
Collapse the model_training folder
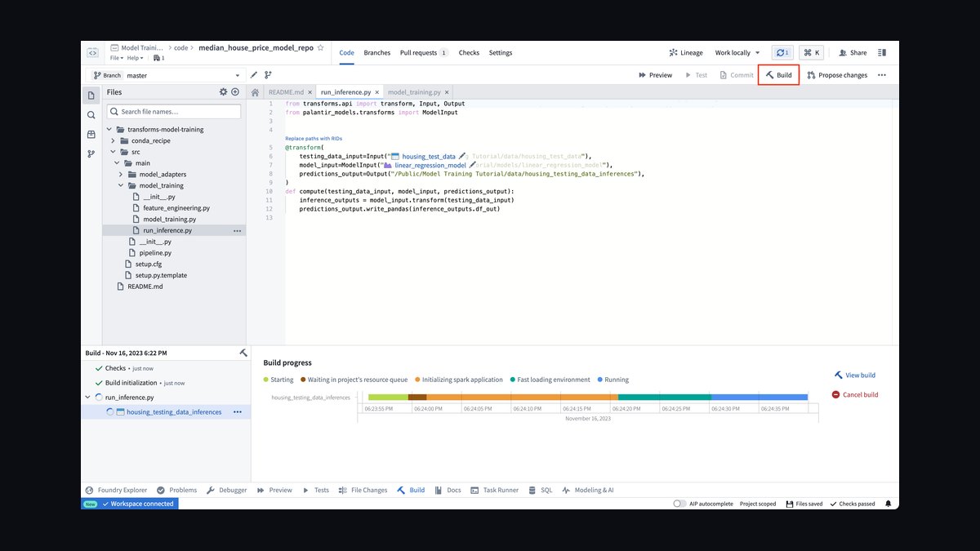pyautogui.click(x=120, y=185)
